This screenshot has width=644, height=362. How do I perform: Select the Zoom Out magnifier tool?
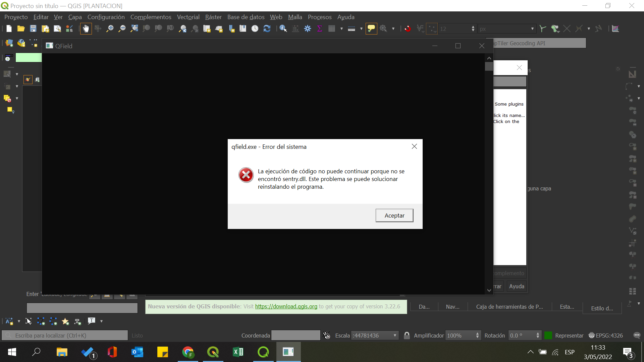point(122,28)
